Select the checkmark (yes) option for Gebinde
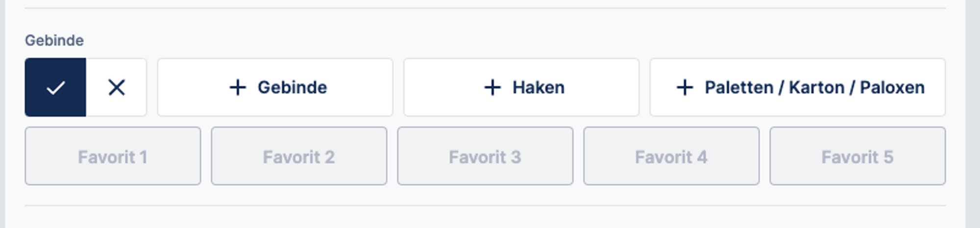The image size is (980, 228). (55, 88)
